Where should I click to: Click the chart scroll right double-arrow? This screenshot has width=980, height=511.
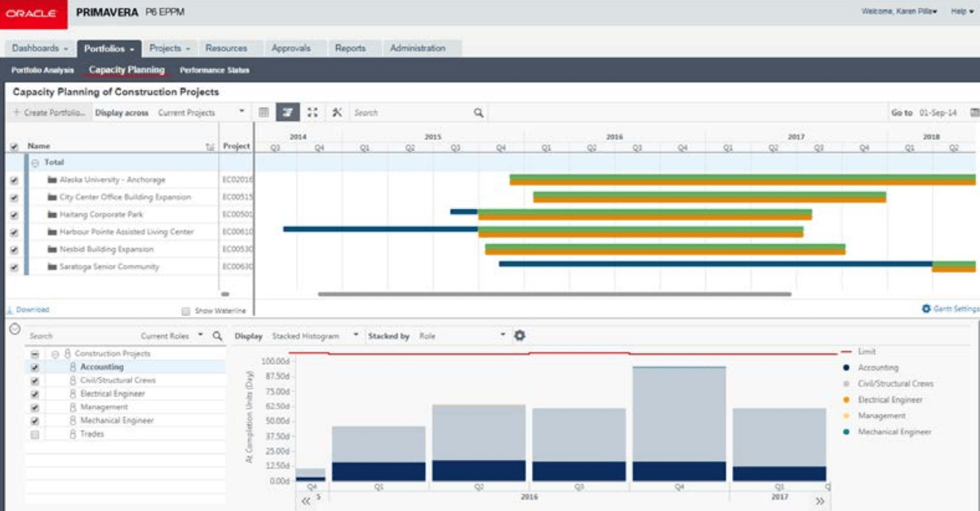pyautogui.click(x=820, y=501)
